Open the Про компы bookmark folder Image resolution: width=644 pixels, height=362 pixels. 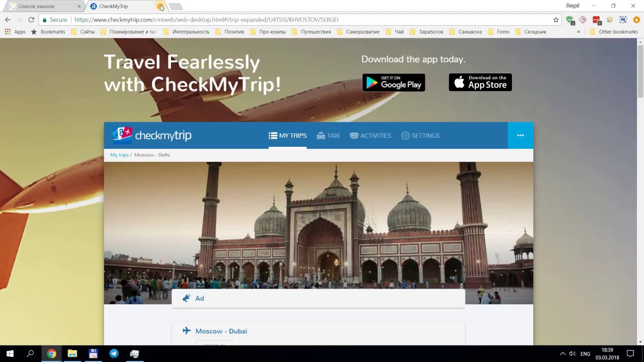[x=268, y=32]
